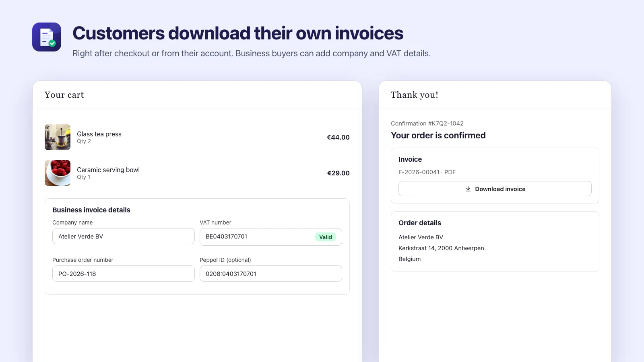The height and width of the screenshot is (362, 644).
Task: Click the 'Order details' heading
Action: tap(420, 223)
